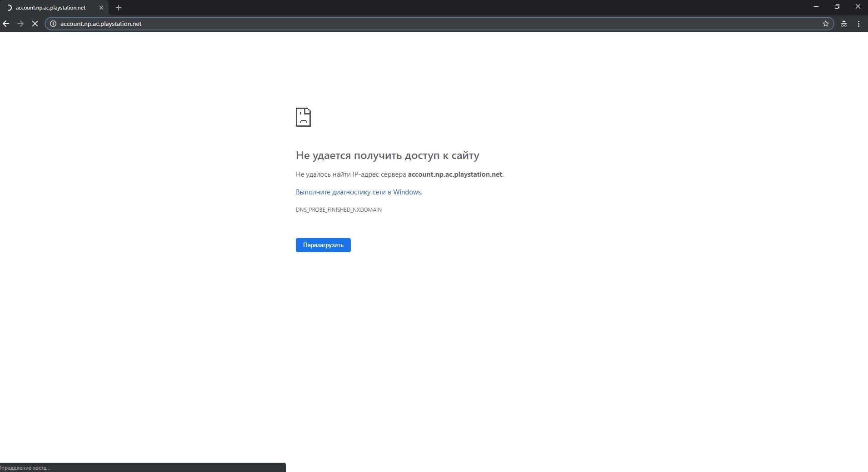This screenshot has width=868, height=472.
Task: Close the browser window
Action: (858, 7)
